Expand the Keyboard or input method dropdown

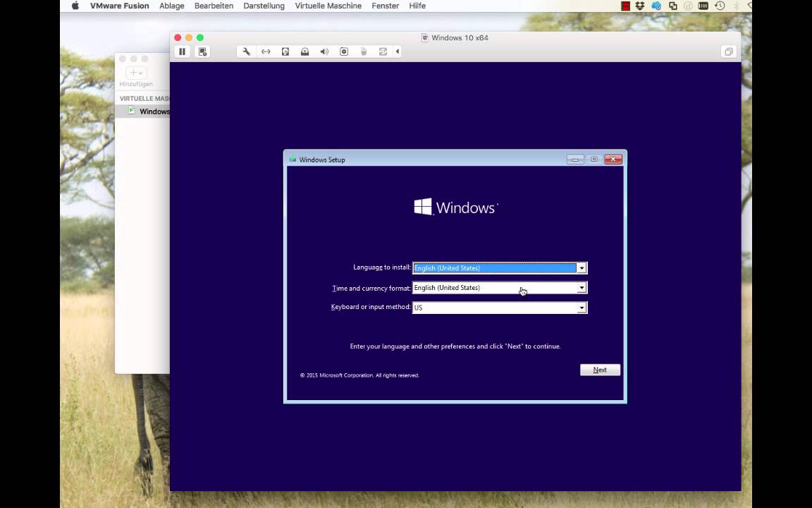tap(582, 308)
